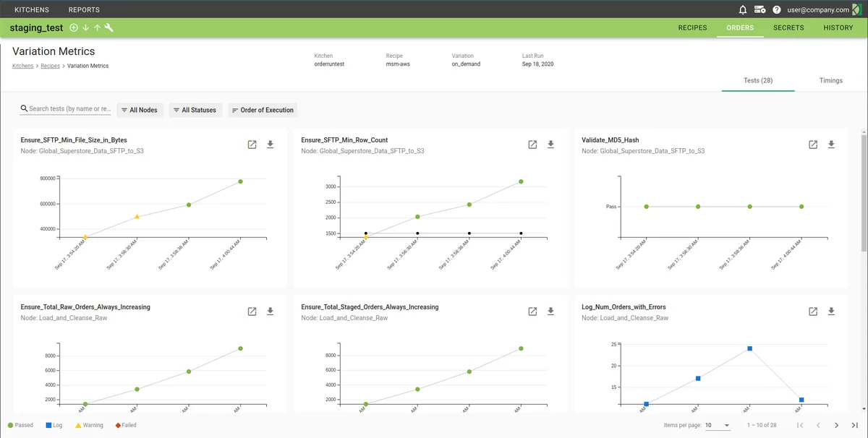Open the REPORTS menu
This screenshot has height=438, width=868.
83,9
